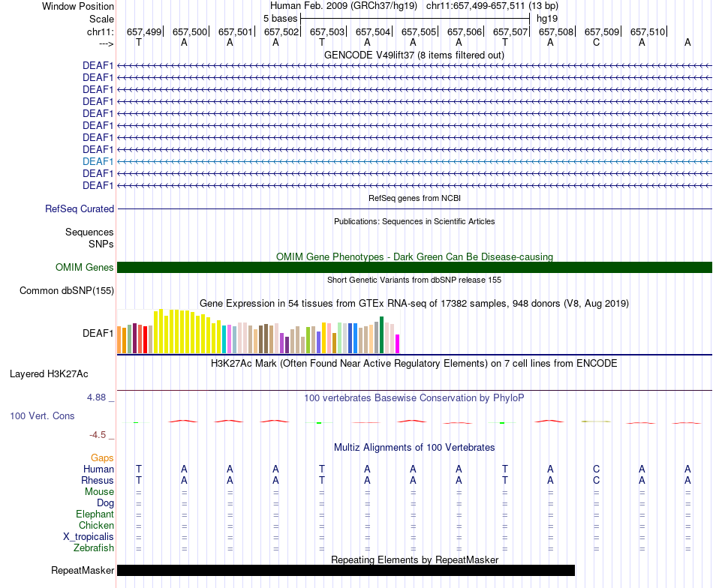Click the dark green bar in GTEx chart
The height and width of the screenshot is (588, 713).
point(382,335)
